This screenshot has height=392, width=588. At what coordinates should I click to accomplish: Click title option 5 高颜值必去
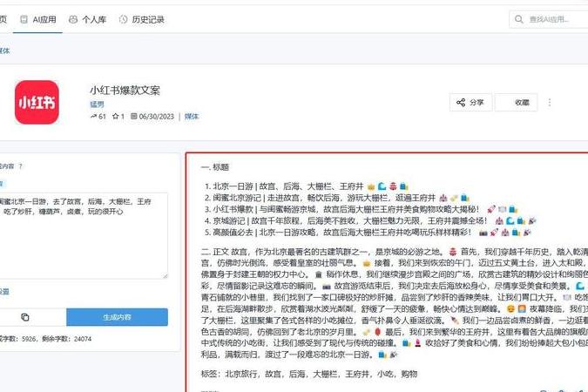(x=368, y=233)
